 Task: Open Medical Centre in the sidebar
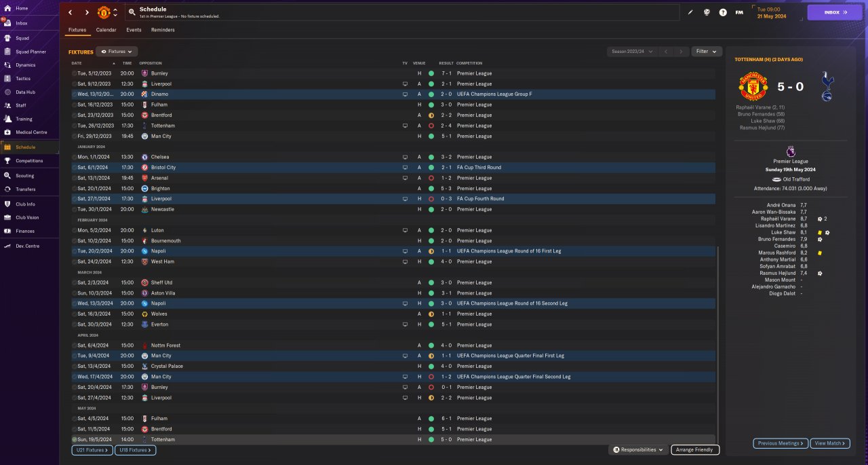[x=31, y=132]
